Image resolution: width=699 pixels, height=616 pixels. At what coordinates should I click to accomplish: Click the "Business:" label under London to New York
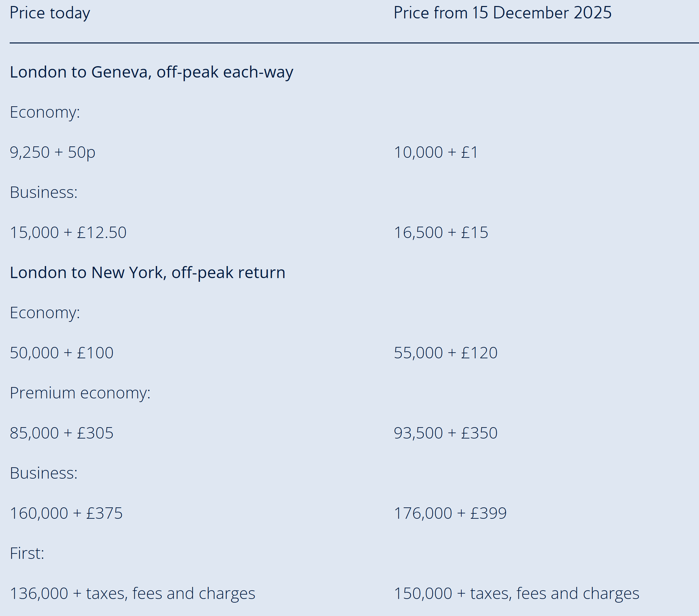(44, 474)
